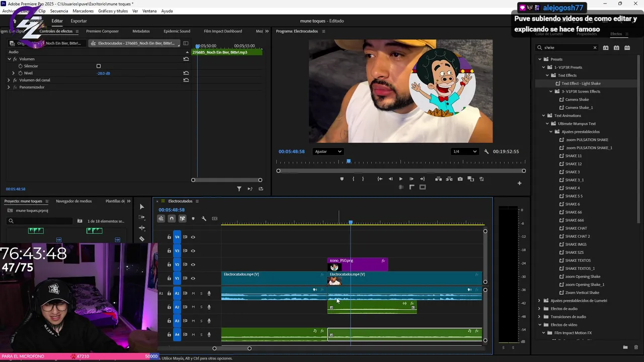Expand Volumen del canal effect

9,80
